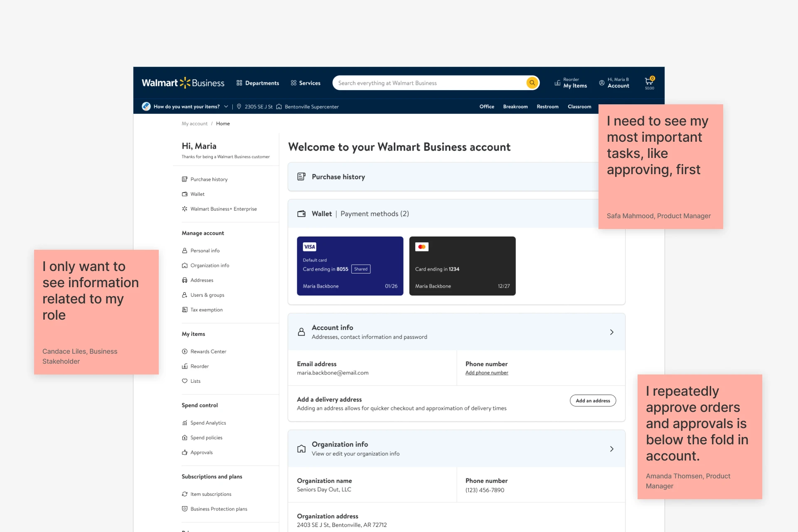Open Approvals in the sidebar
This screenshot has width=798, height=532.
201,452
